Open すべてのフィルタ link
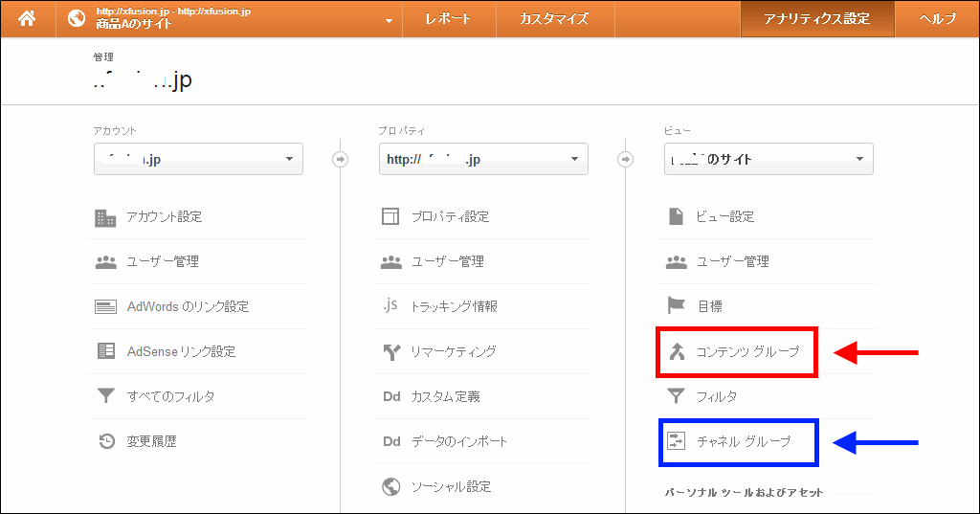 [170, 396]
